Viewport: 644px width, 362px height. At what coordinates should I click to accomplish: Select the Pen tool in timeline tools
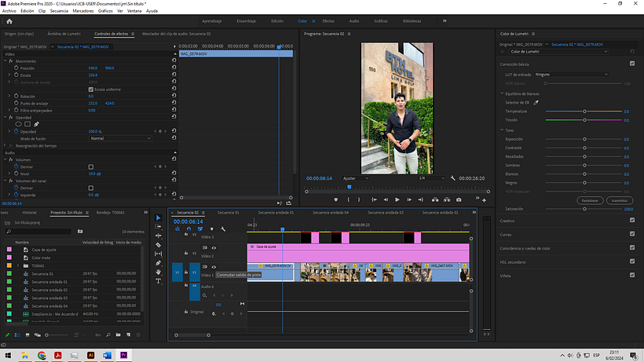click(158, 263)
